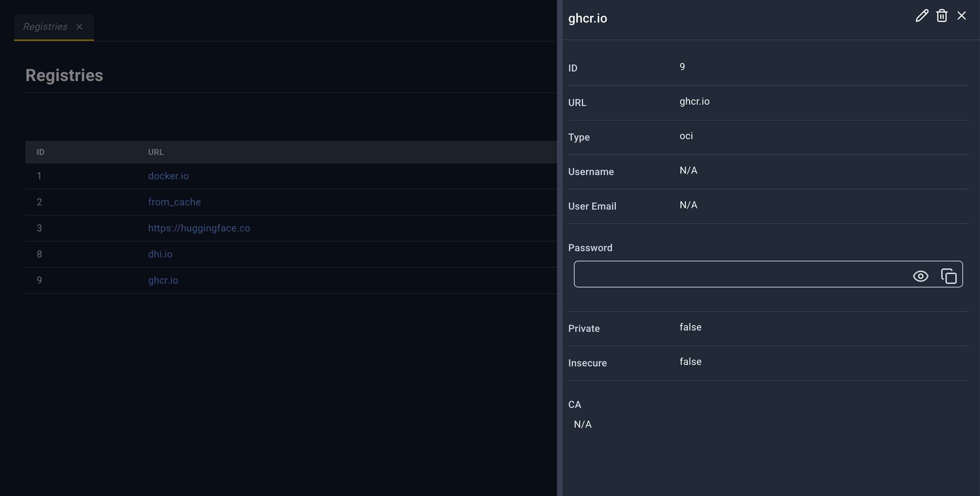
Task: Close the Registries tab using its X
Action: point(79,27)
